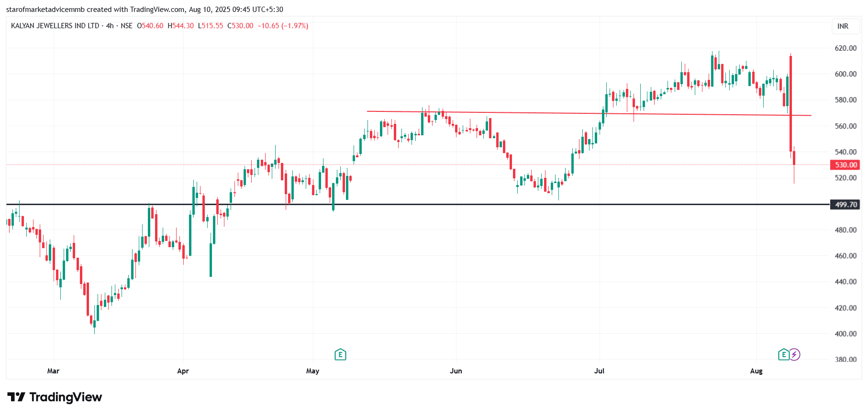Image resolution: width=868 pixels, height=415 pixels.
Task: Click the 420.00 price axis label
Action: click(846, 308)
